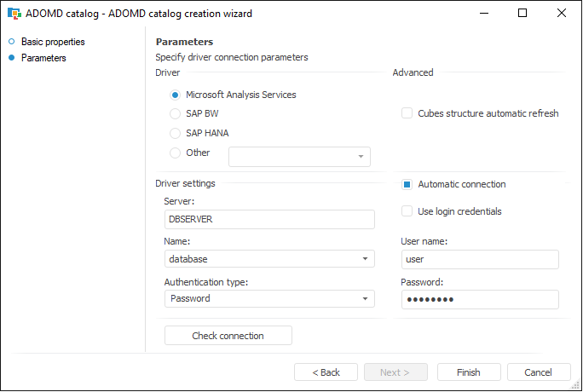Toggle the Automatic connection checkbox
Screen dimensions: 583x392
tap(407, 184)
